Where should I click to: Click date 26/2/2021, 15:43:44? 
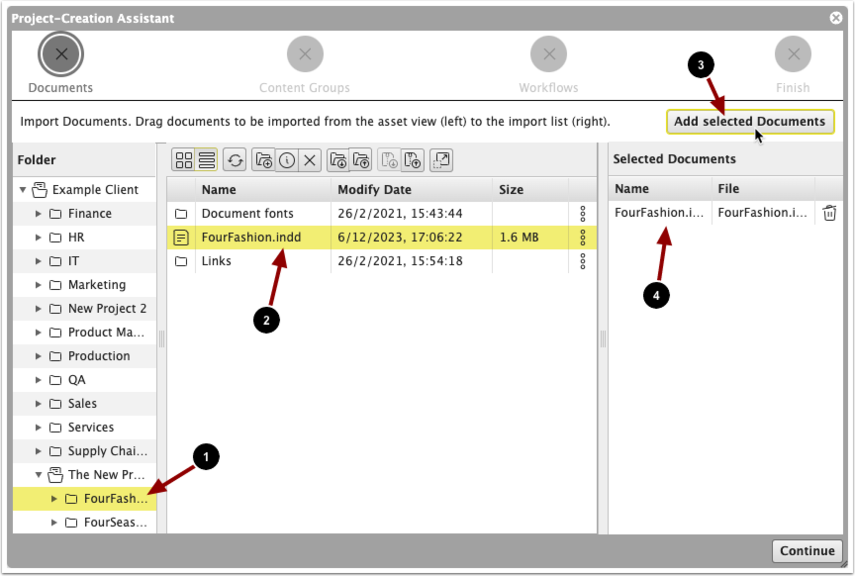coord(400,214)
